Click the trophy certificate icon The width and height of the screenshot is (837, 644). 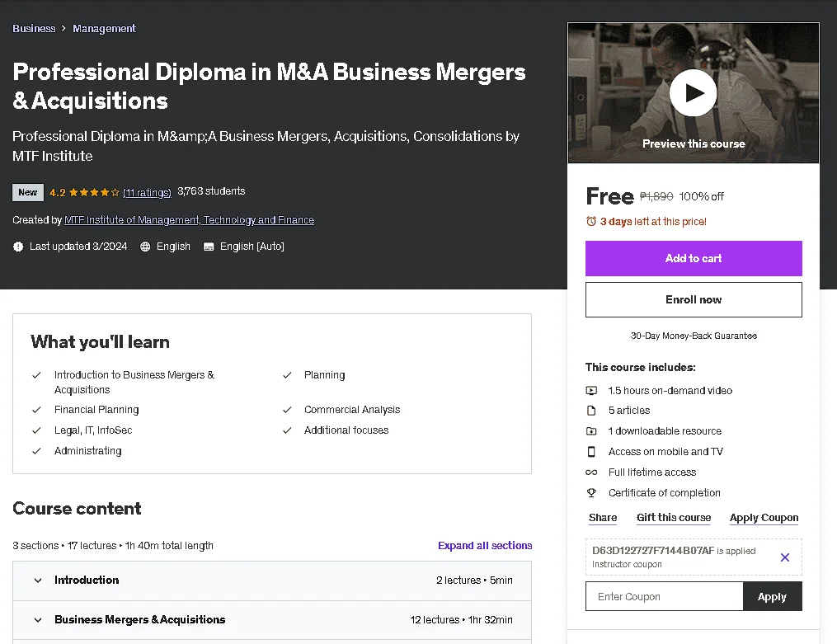591,493
